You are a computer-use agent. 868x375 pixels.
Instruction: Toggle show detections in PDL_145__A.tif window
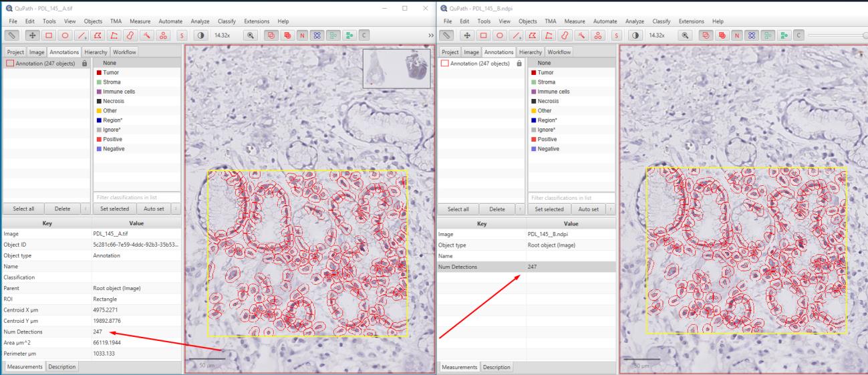click(333, 34)
